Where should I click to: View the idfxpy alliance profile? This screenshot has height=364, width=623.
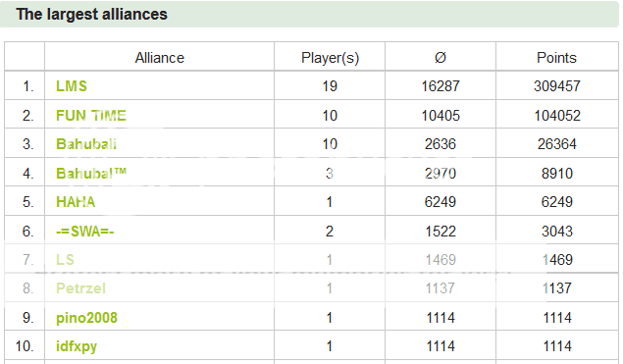[77, 346]
